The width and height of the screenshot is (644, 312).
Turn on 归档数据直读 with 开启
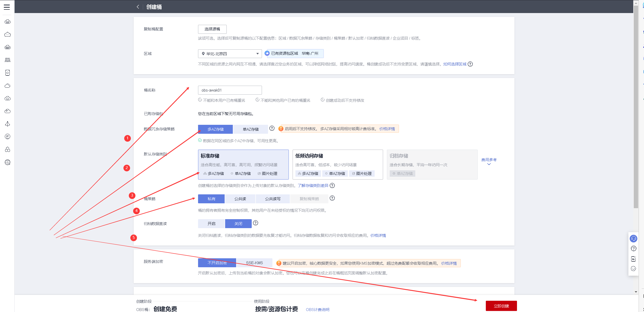211,224
